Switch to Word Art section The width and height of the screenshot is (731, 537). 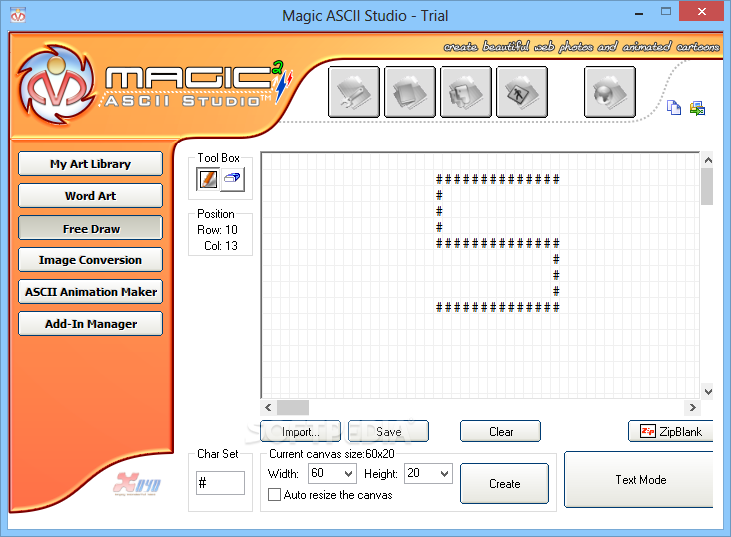tap(90, 196)
